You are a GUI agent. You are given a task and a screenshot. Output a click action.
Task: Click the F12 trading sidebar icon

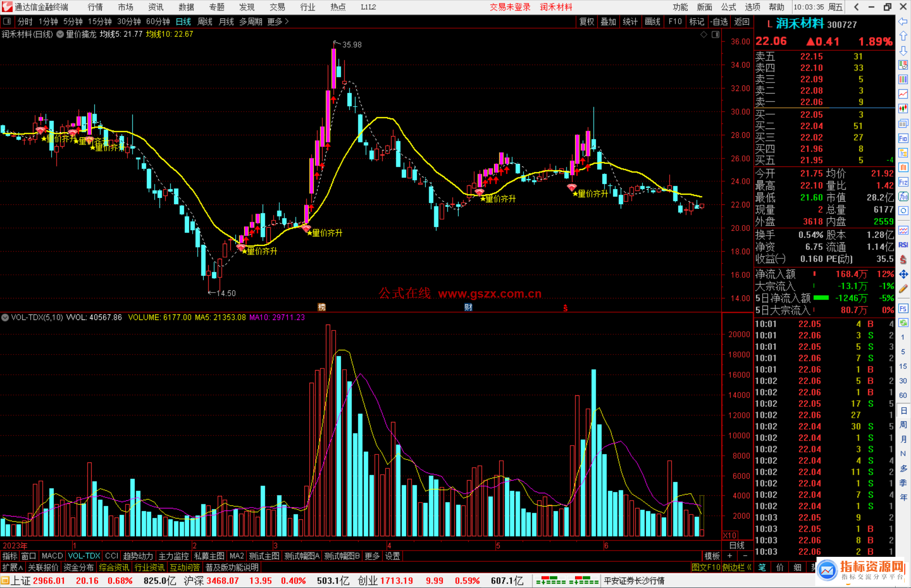click(x=903, y=182)
